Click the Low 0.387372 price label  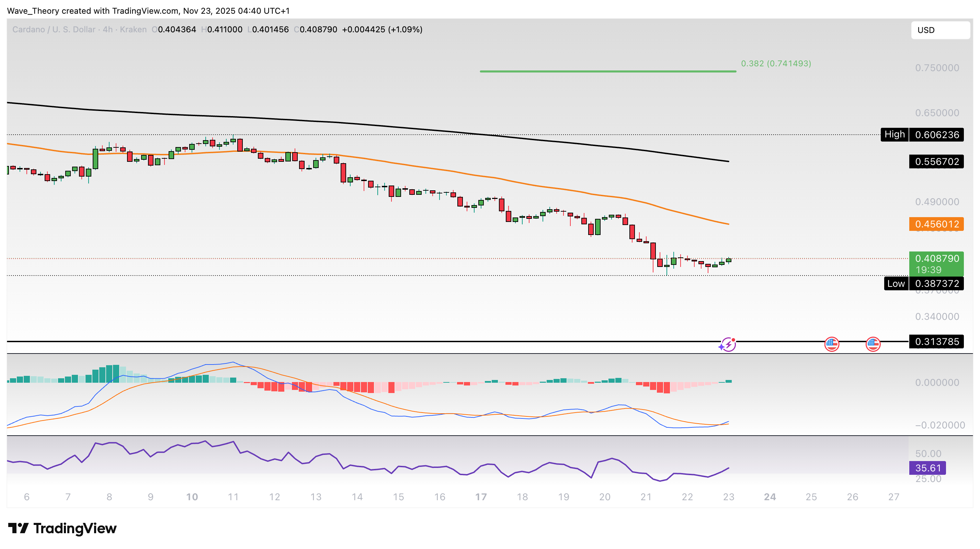pos(923,284)
